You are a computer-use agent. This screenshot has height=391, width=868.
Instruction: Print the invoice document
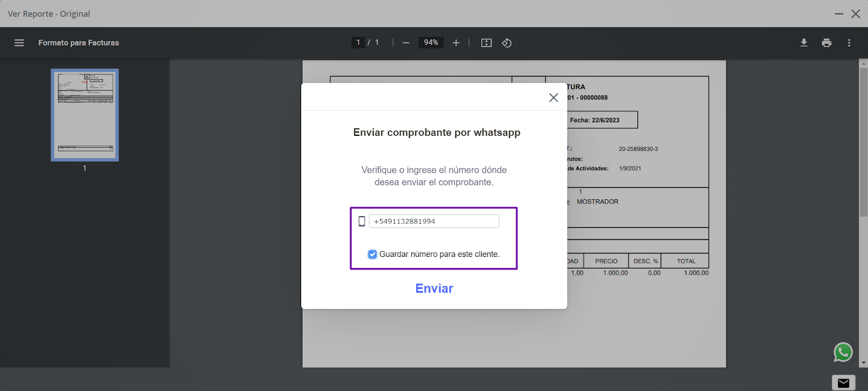point(827,43)
